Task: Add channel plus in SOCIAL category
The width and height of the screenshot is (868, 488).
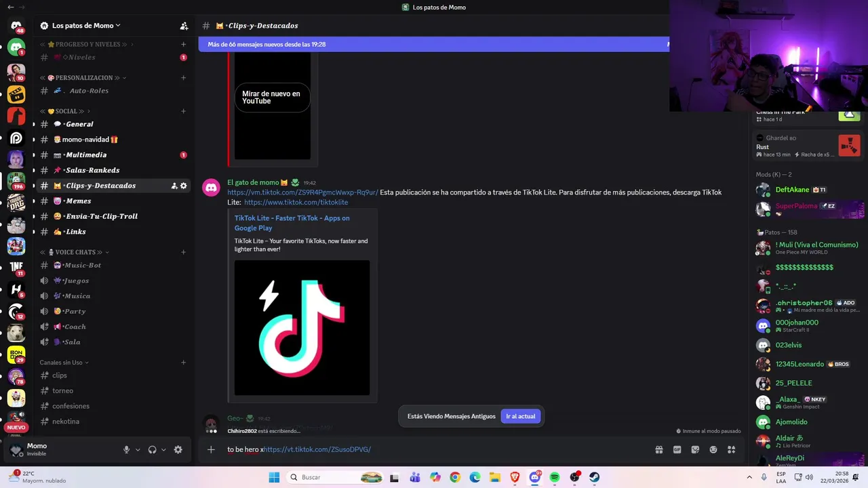Action: point(183,111)
